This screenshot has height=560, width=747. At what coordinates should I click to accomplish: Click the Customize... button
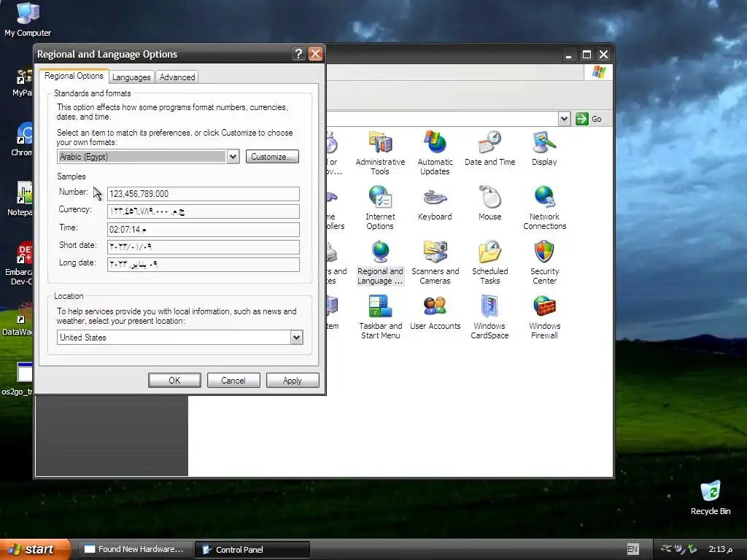272,157
